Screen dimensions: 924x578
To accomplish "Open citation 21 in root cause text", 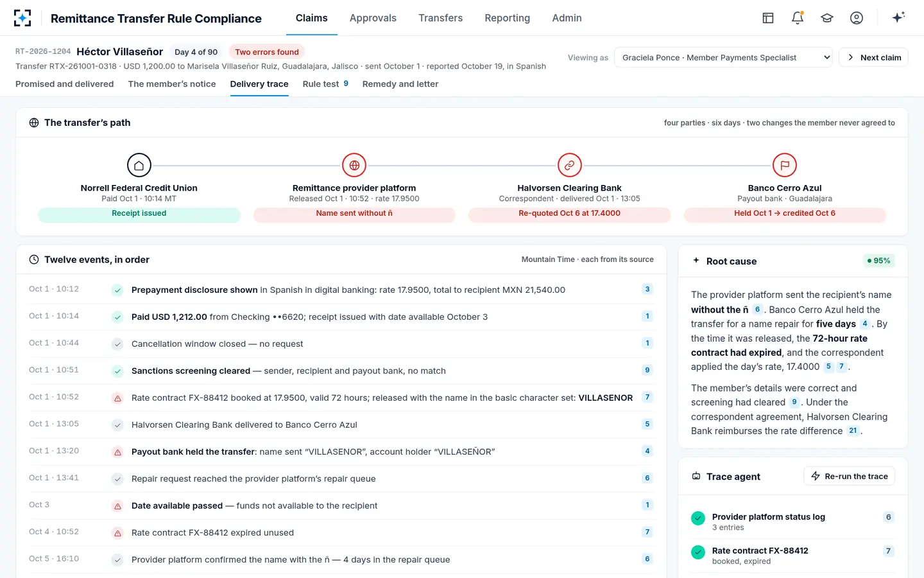I will pyautogui.click(x=853, y=431).
